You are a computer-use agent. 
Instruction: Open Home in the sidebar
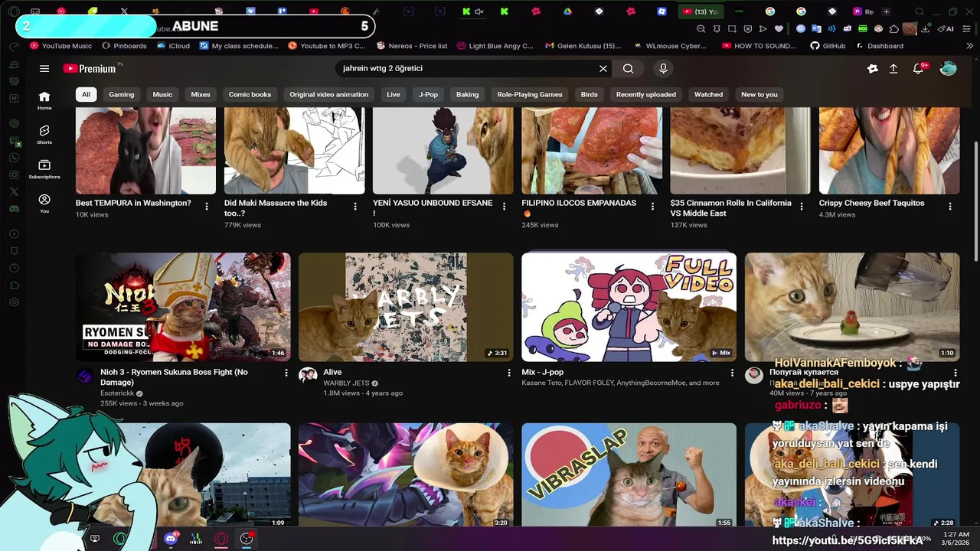tap(44, 100)
